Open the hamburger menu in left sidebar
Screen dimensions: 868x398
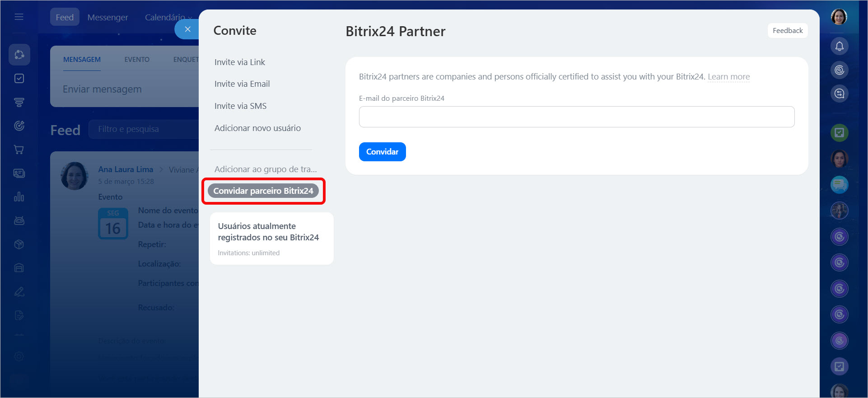click(19, 17)
